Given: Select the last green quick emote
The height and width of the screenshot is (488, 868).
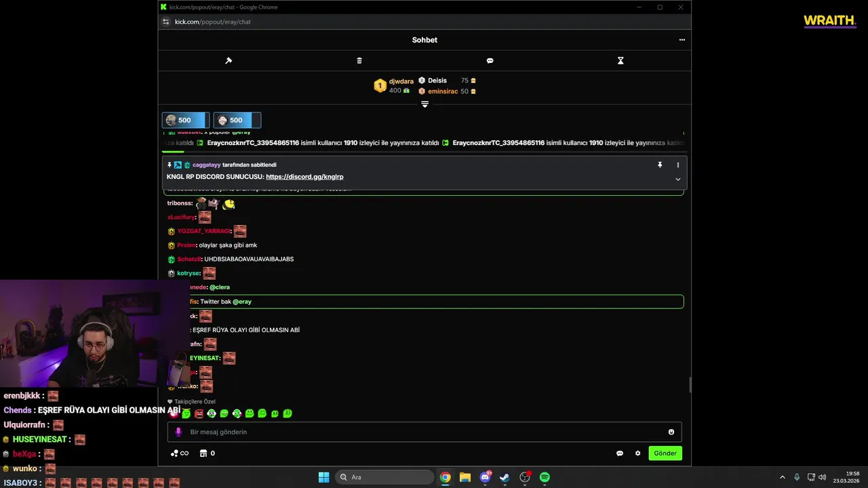Looking at the screenshot, I should 288,413.
